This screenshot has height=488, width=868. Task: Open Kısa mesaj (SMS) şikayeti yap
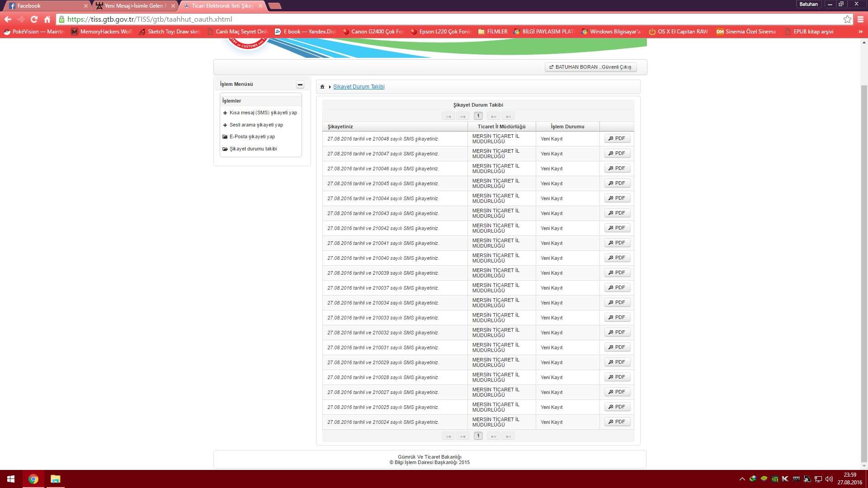pos(263,113)
